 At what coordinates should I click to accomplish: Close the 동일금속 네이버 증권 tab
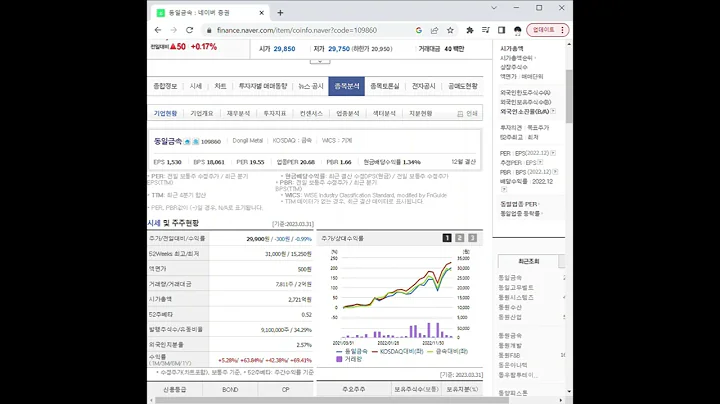pos(262,13)
